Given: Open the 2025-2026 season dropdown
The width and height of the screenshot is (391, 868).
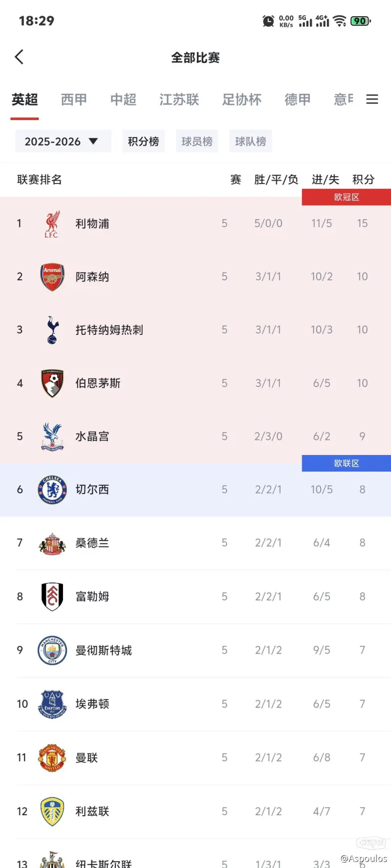Looking at the screenshot, I should point(63,142).
